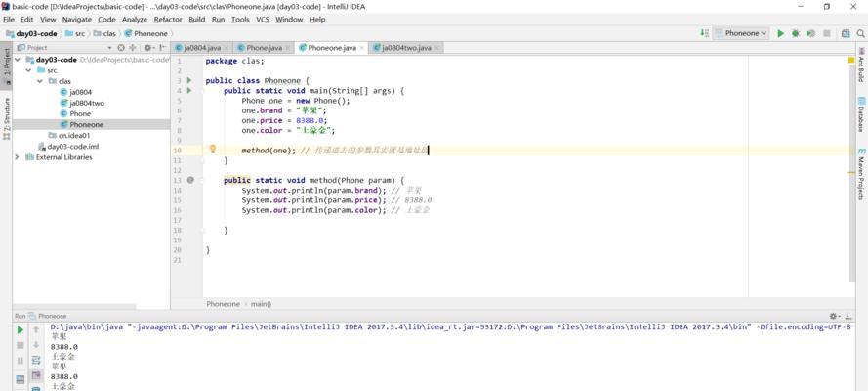
Task: Stop process in Run tool window
Action: pos(20,345)
